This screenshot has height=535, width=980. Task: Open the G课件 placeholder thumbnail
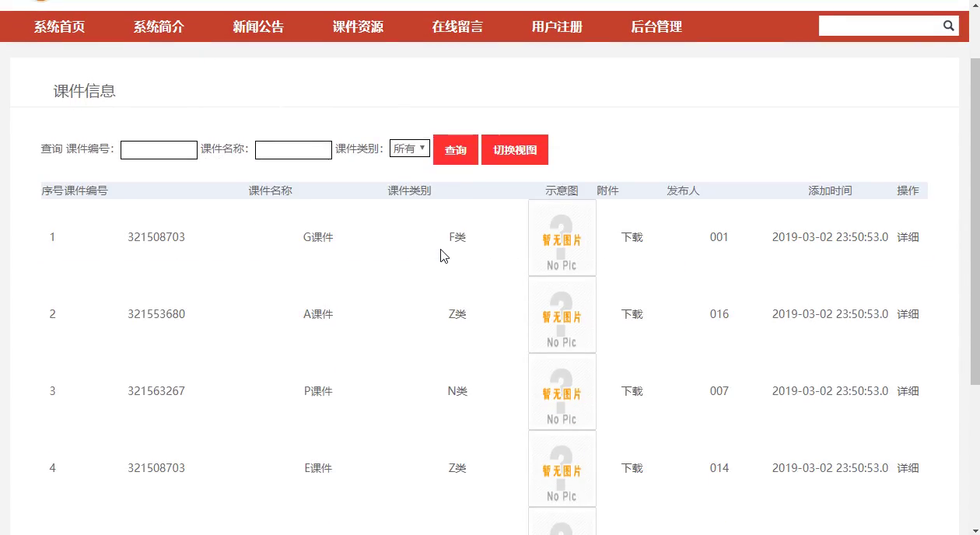562,237
